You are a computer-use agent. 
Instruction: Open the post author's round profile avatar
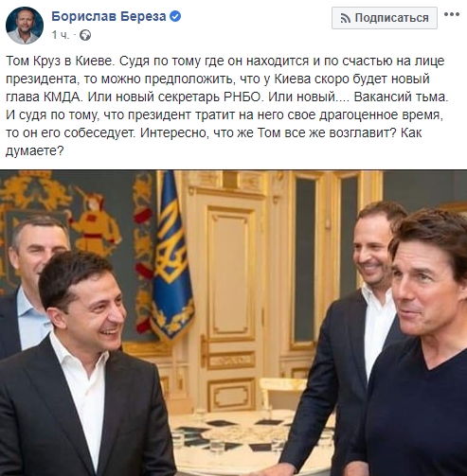coord(25,26)
